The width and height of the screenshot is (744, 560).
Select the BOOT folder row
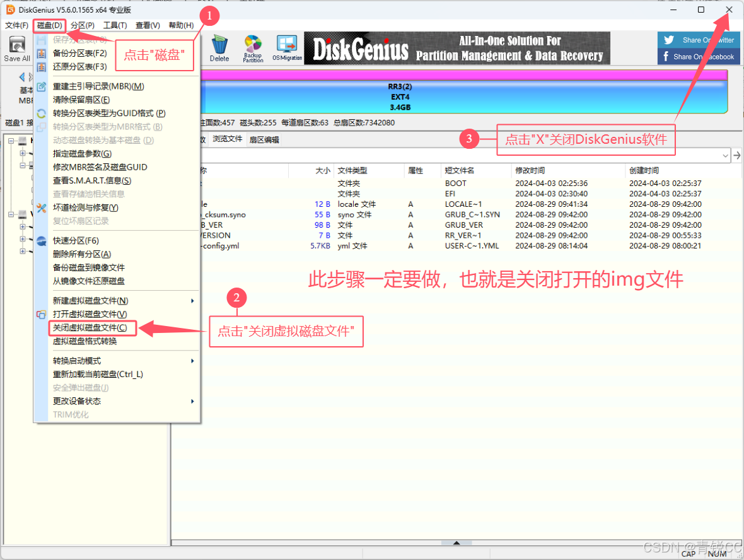pyautogui.click(x=455, y=184)
